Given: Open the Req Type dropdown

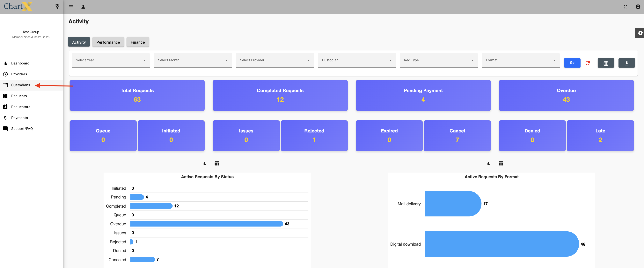Looking at the screenshot, I should pos(438,60).
